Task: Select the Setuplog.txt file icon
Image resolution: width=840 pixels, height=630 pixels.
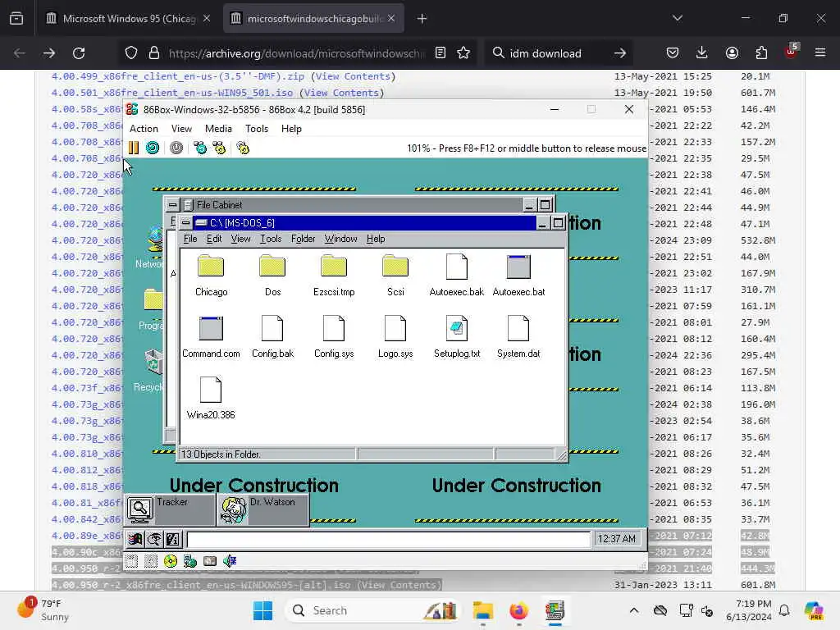Action: click(457, 328)
